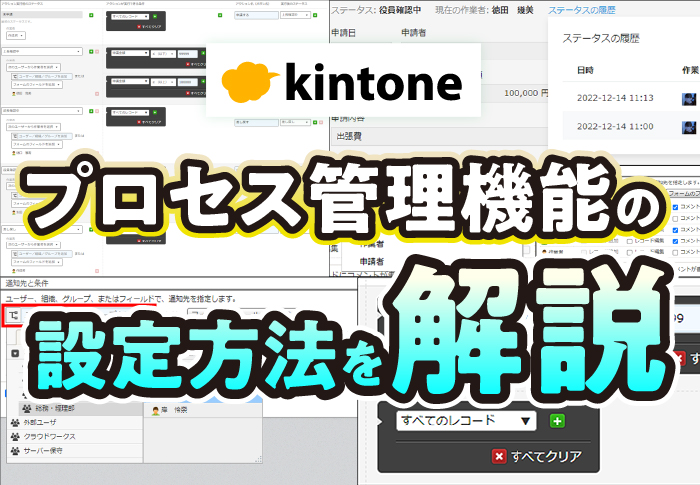Click the large red すべてクリア button
The width and height of the screenshot is (700, 485).
(537, 456)
